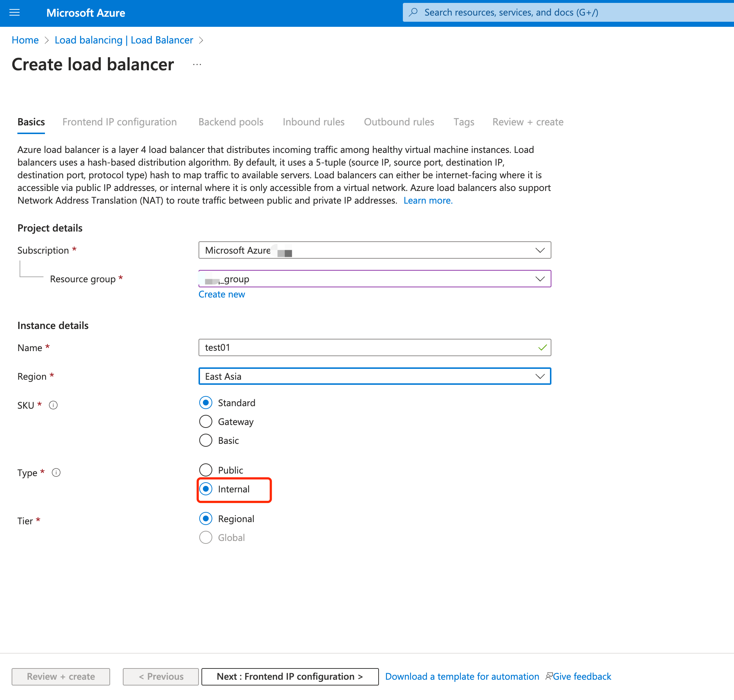Viewport: 734px width, 700px height.
Task: Open the Learn more link about load balancers
Action: tap(428, 200)
